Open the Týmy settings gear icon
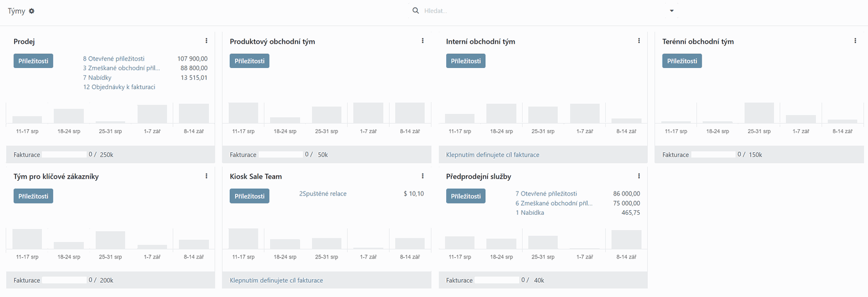The width and height of the screenshot is (868, 297). [32, 11]
